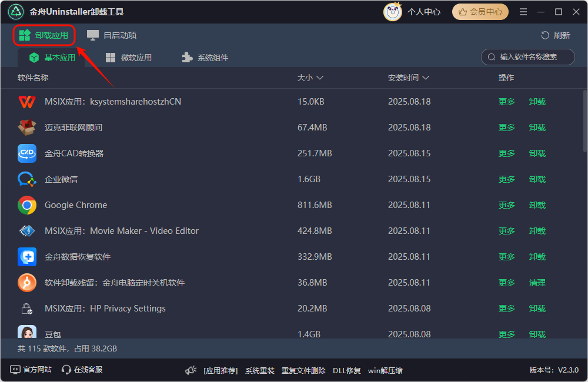Open 更多 for Movie Maker - Video Editor
The width and height of the screenshot is (588, 382).
pos(507,231)
